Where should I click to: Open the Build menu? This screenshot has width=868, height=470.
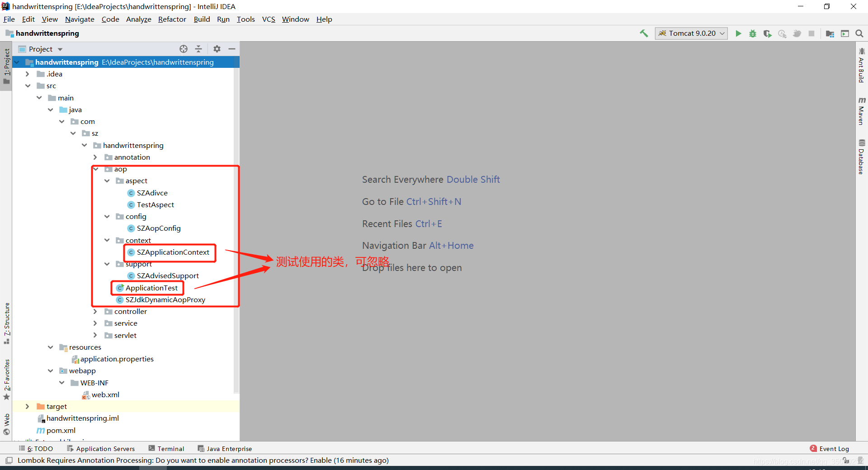coord(202,19)
